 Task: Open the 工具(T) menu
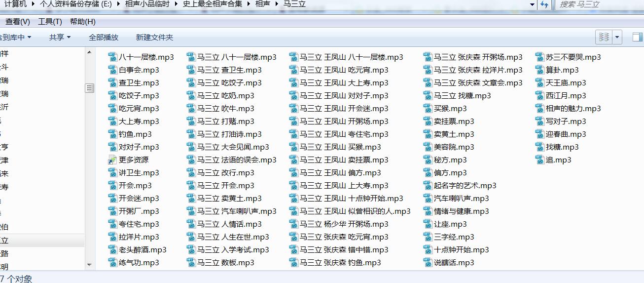tap(50, 22)
